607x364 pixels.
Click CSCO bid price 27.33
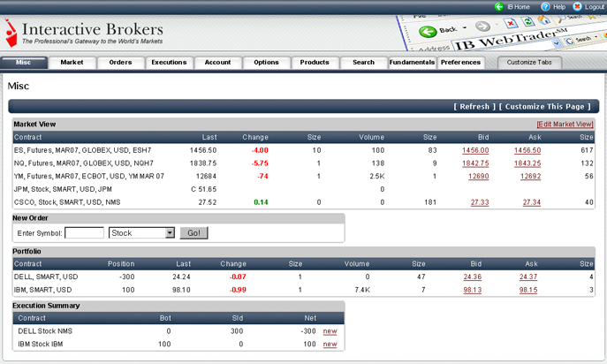pyautogui.click(x=480, y=202)
